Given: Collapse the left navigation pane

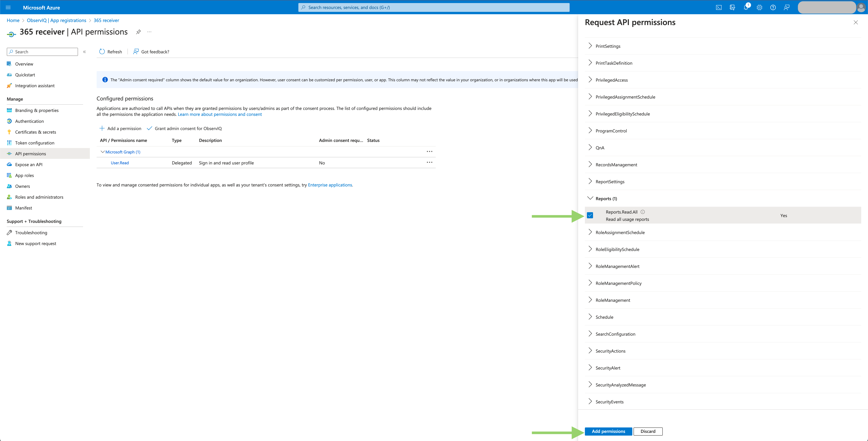Looking at the screenshot, I should pos(85,52).
